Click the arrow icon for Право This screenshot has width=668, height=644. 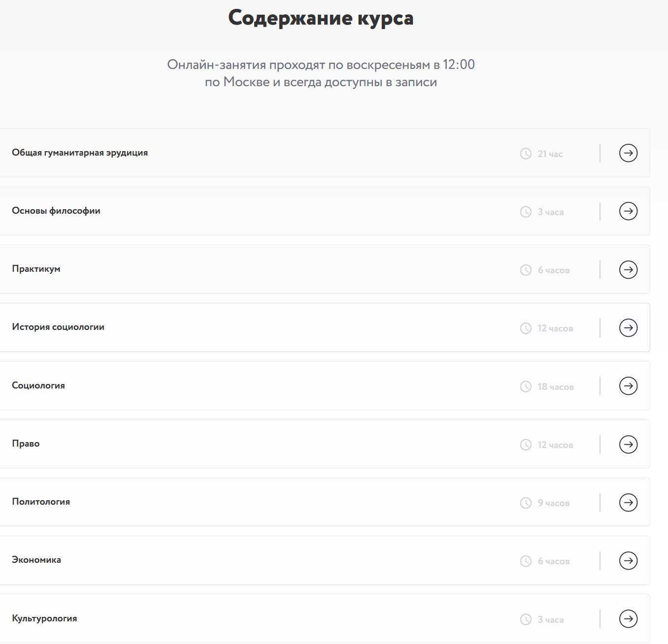[x=628, y=444]
